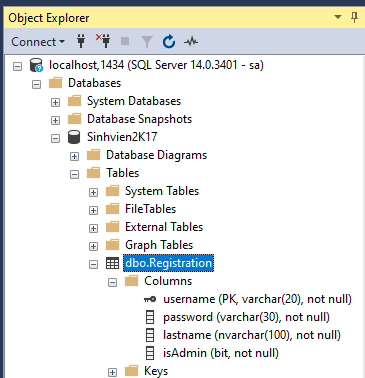Select the username primary key column
The width and height of the screenshot is (365, 378).
(257, 299)
